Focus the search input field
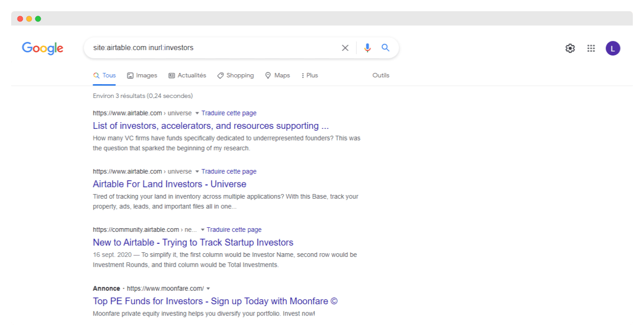This screenshot has width=644, height=336. tap(215, 48)
